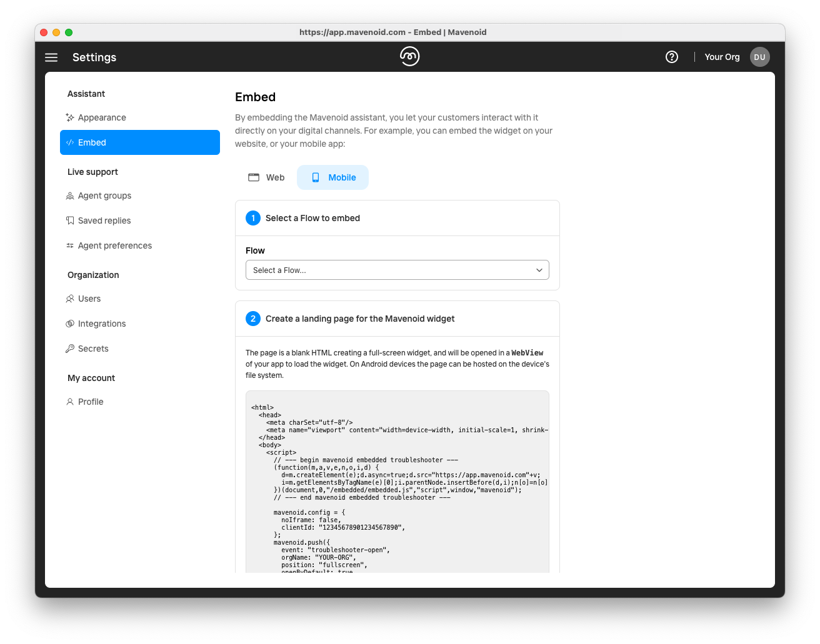
Task: Open Agent preferences page
Action: [x=140, y=245]
